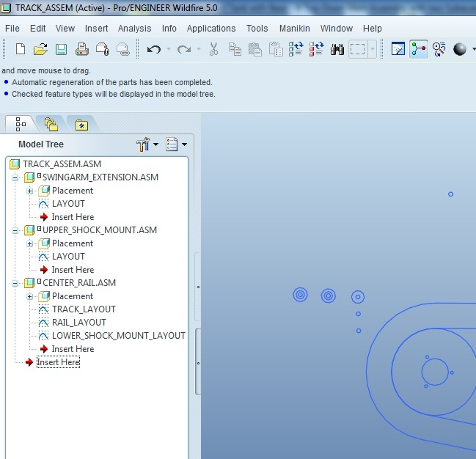The image size is (476, 459).
Task: Select TRACK_LAYOUT sketch feature
Action: pos(84,309)
